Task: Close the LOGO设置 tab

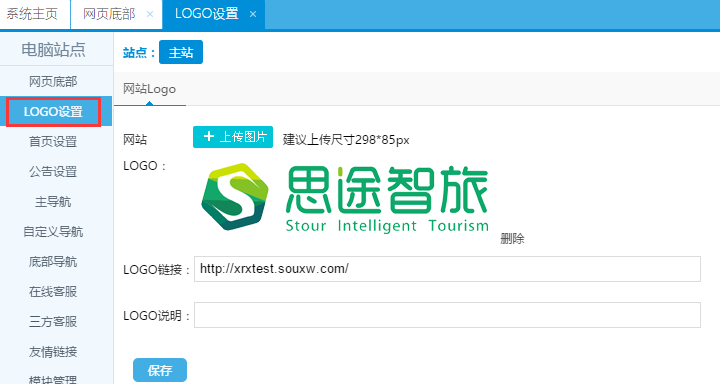Action: click(x=253, y=14)
